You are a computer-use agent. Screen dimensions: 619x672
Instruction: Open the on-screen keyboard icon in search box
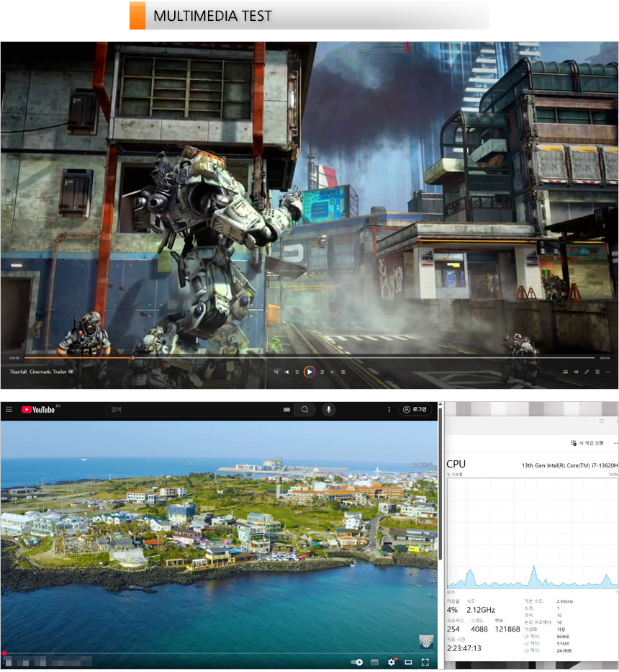[x=287, y=410]
